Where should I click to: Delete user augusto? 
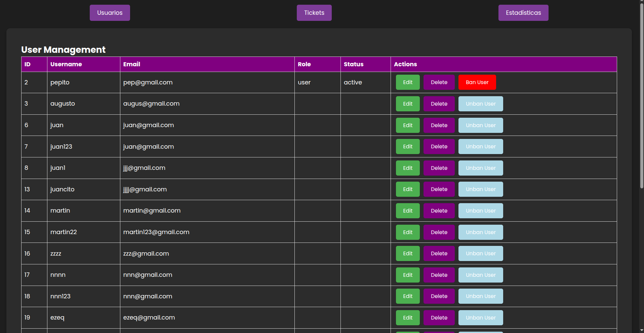click(439, 104)
